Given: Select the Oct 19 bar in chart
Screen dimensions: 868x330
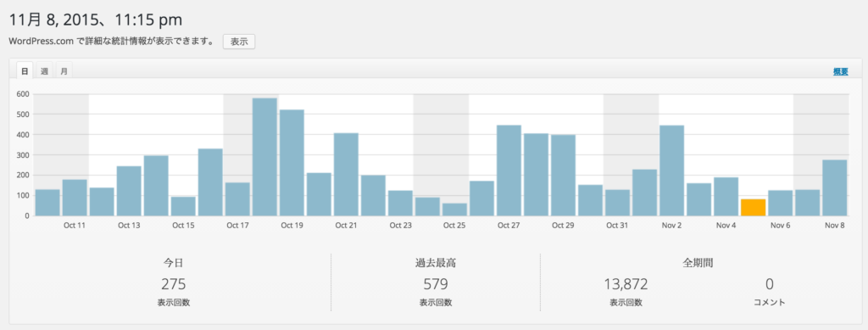Looking at the screenshot, I should click(x=292, y=163).
